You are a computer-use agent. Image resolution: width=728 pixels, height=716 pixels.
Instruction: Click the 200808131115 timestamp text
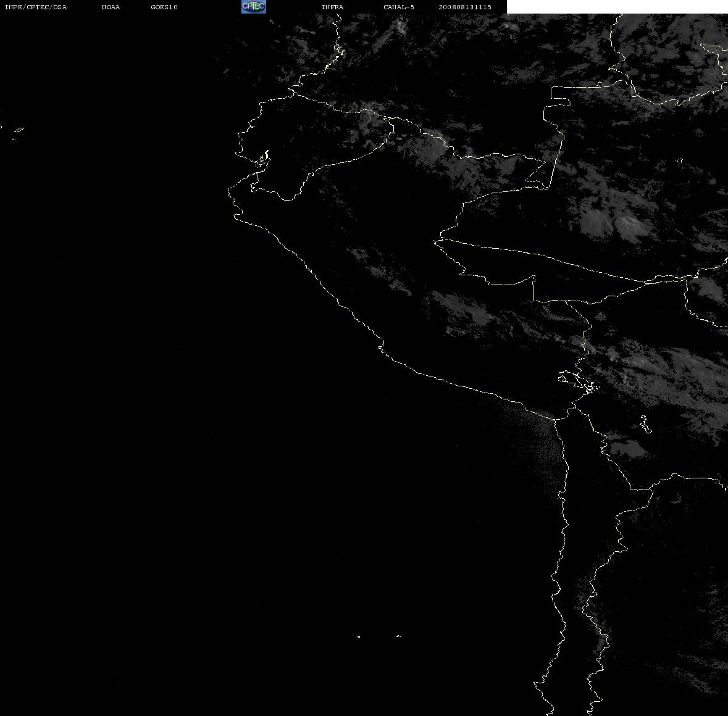(x=465, y=7)
